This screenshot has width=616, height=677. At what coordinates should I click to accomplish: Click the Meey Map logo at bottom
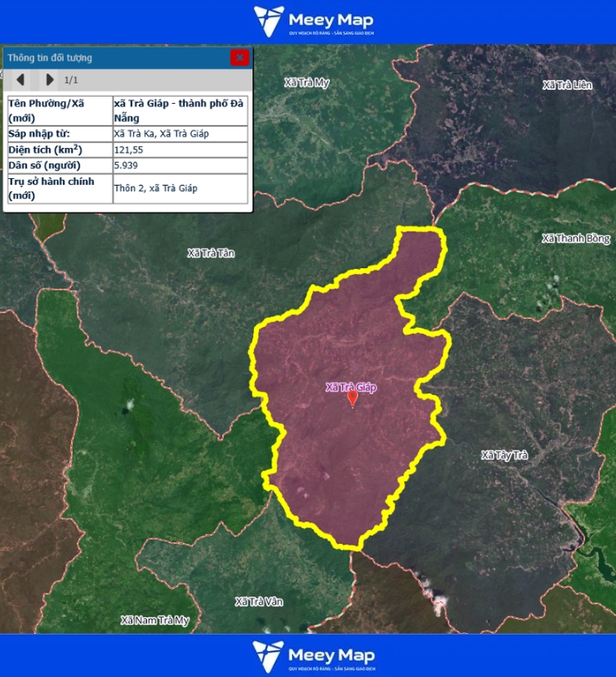[308, 655]
